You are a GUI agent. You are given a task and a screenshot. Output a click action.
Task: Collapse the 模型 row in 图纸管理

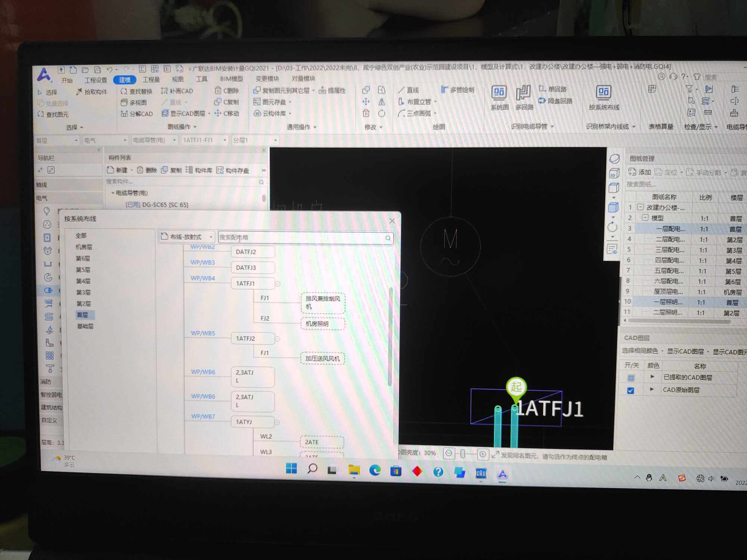tap(645, 217)
